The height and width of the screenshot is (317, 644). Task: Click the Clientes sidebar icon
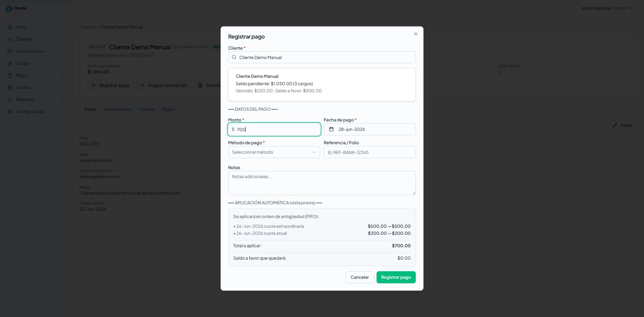point(10,39)
